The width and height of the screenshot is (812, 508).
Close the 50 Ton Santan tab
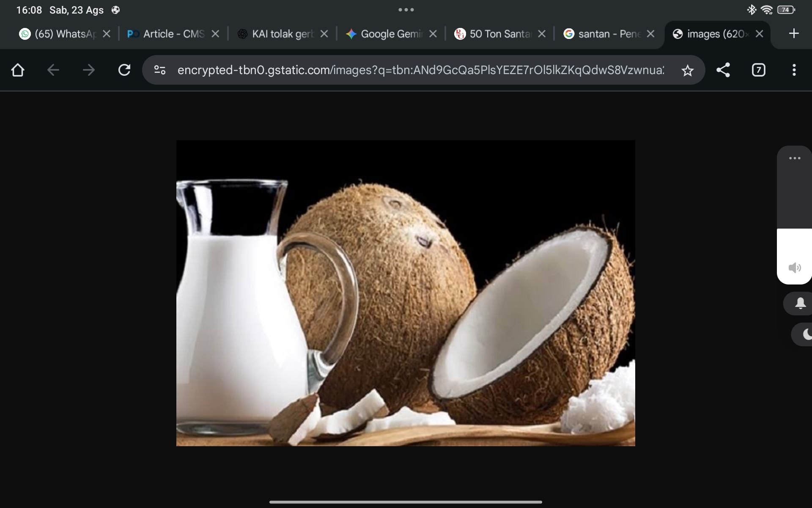point(542,34)
